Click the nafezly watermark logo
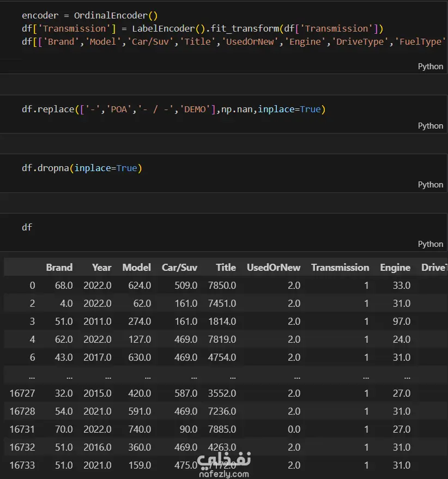 [223, 464]
